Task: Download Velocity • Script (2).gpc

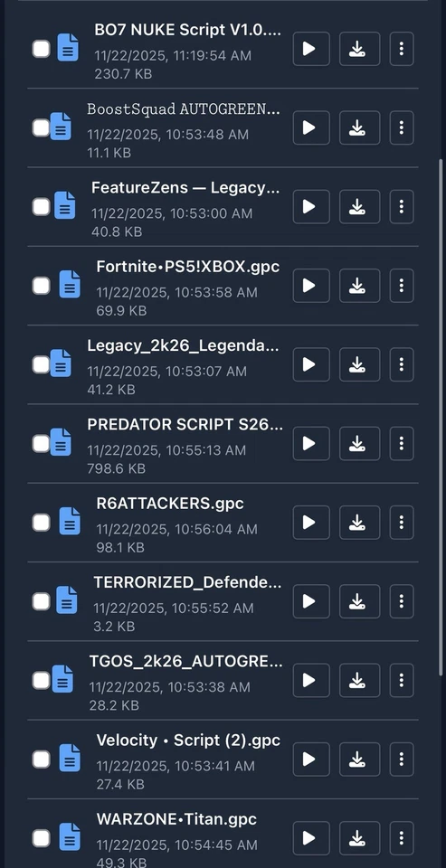Action: 359,759
